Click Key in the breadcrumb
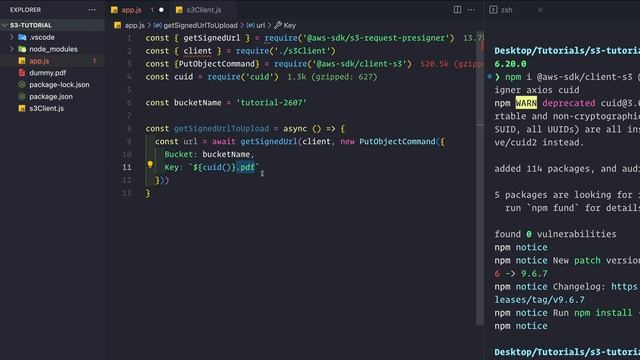Image resolution: width=640 pixels, height=360 pixels. pos(289,25)
